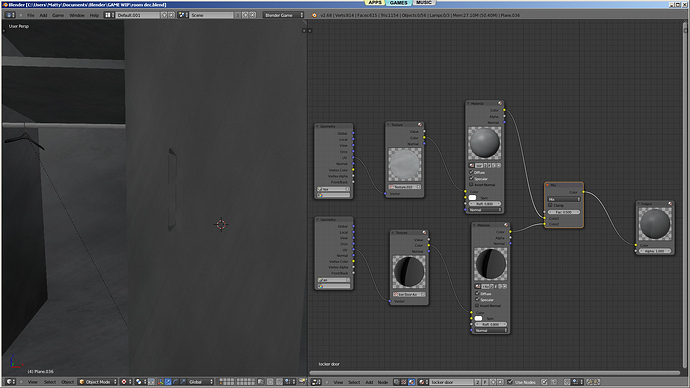The width and height of the screenshot is (690, 388).
Task: Adjust the Refl slider on lower Material node
Action: tap(491, 324)
